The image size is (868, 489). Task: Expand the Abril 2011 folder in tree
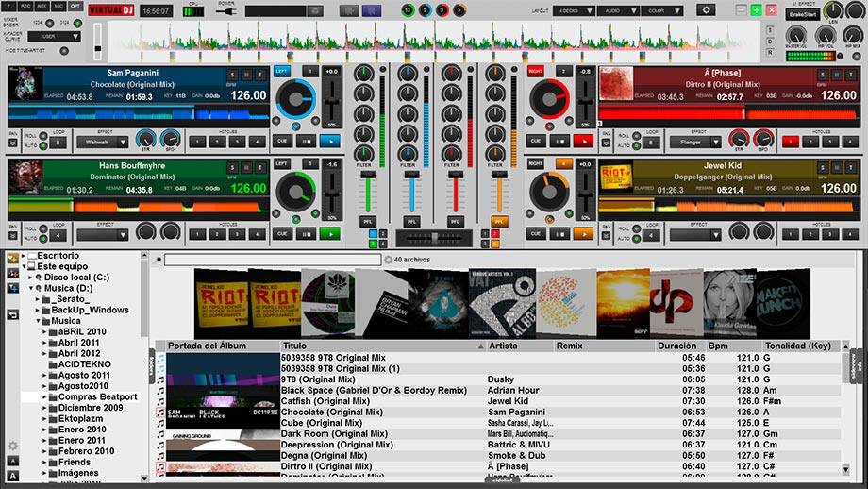(44, 343)
